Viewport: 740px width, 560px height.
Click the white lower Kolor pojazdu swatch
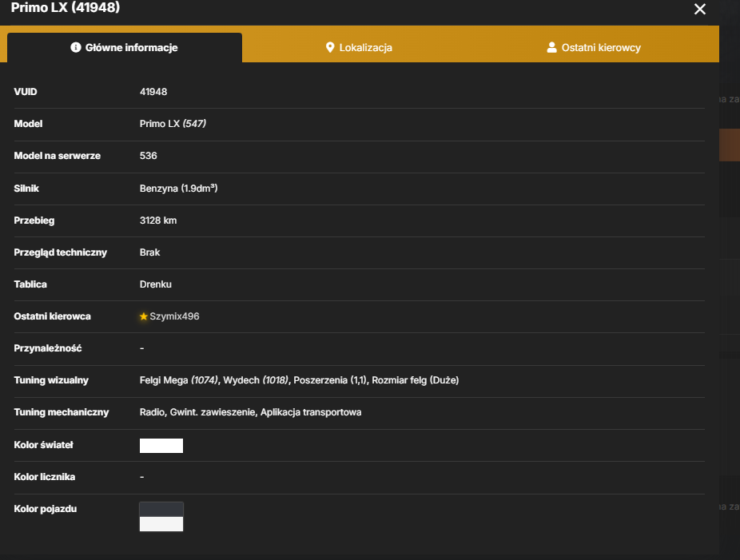pos(161,524)
